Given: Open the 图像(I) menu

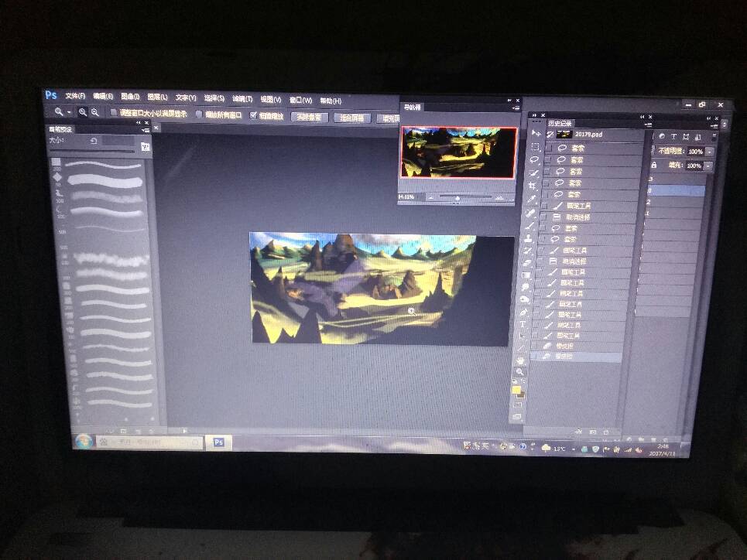Looking at the screenshot, I should [x=130, y=97].
